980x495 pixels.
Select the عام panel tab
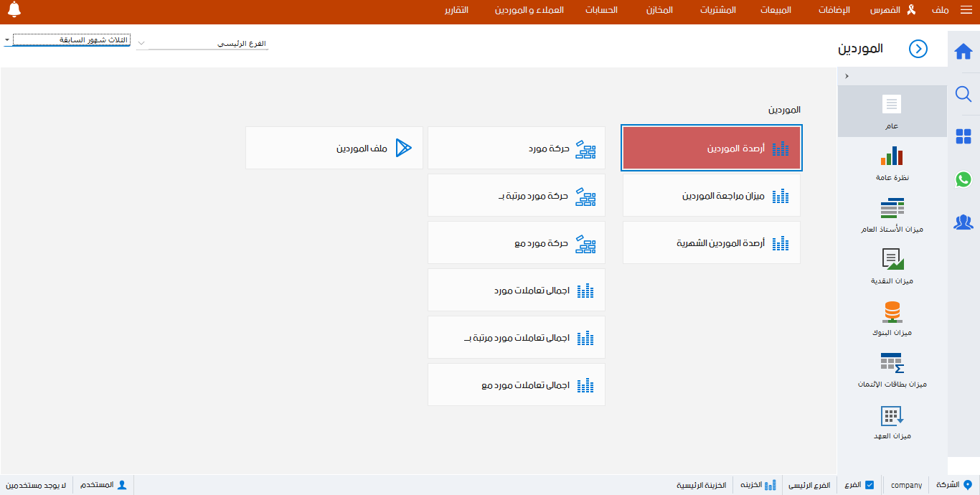pyautogui.click(x=892, y=110)
